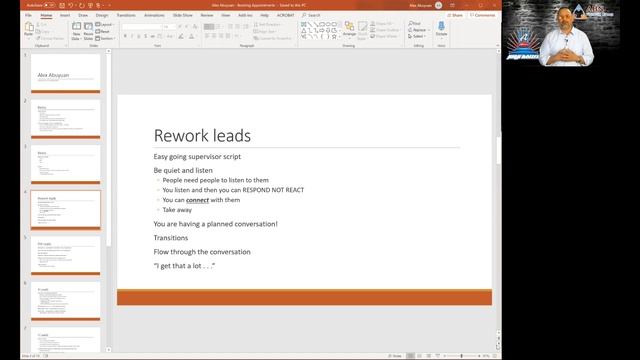
Task: Click the zoom slider in the status bar
Action: pyautogui.click(x=462, y=356)
